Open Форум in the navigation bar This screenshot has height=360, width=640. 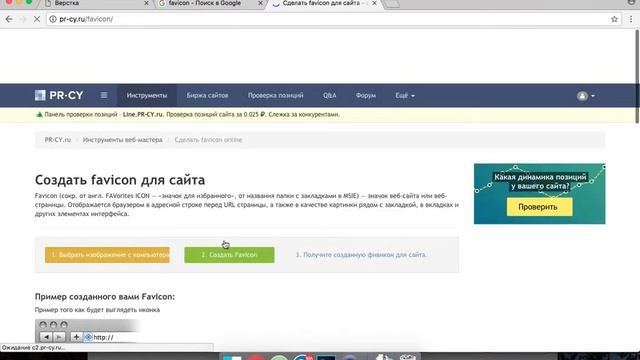pyautogui.click(x=366, y=96)
